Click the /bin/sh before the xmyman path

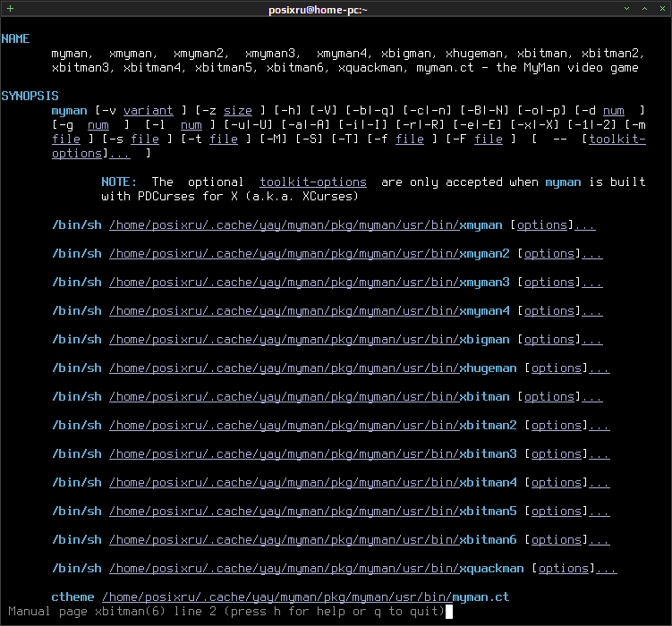(77, 225)
